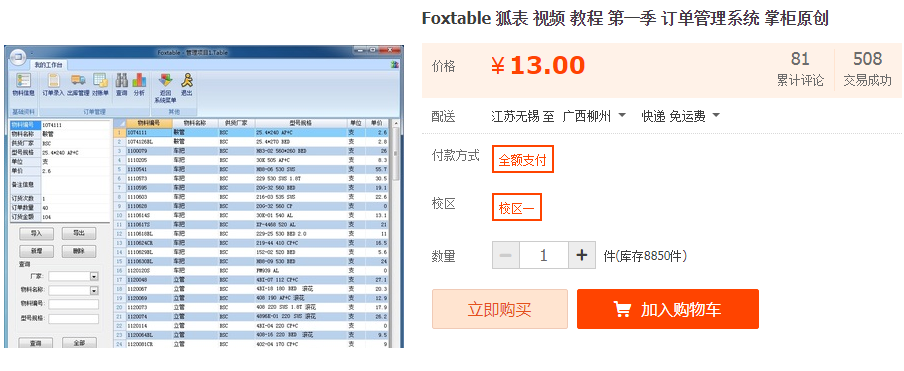
Task: Increase quantity with the plus button
Action: (582, 255)
